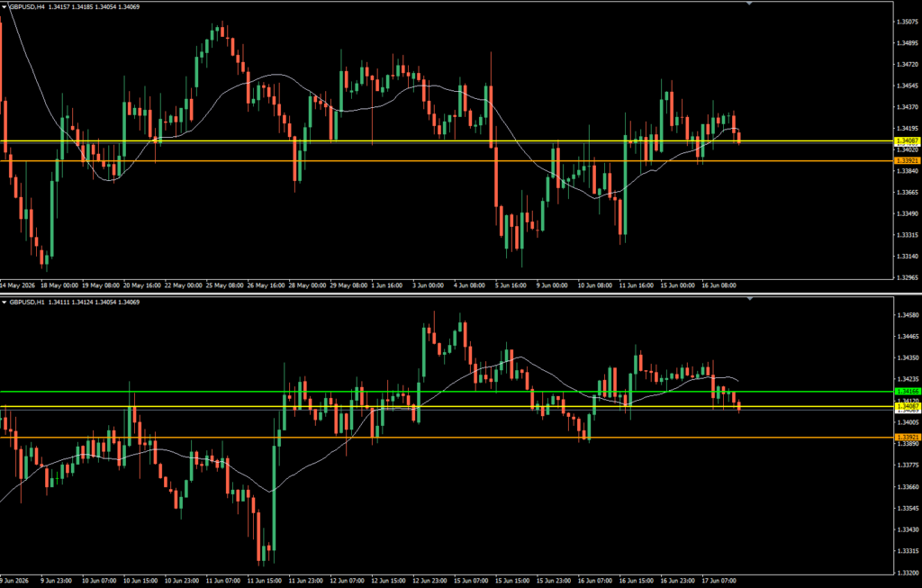Select the orange 1.33921 label on H4 chart
Image resolution: width=922 pixels, height=588 pixels.
[908, 160]
